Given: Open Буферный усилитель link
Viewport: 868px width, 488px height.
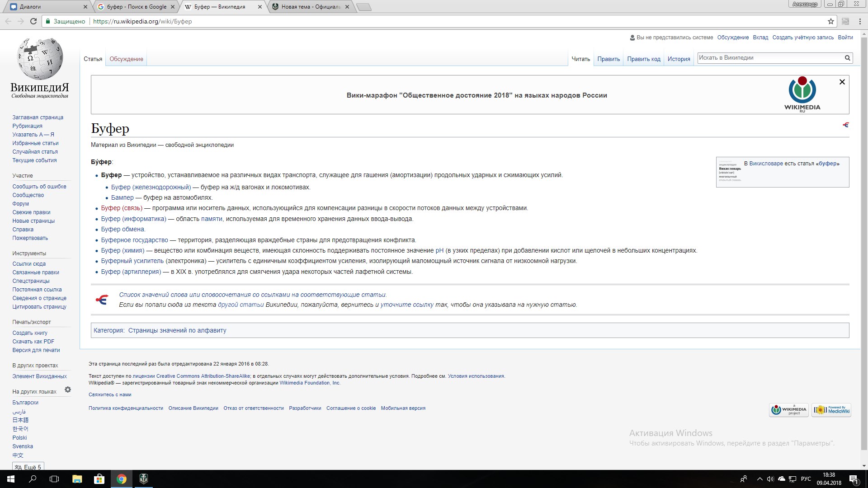Looking at the screenshot, I should pyautogui.click(x=132, y=261).
